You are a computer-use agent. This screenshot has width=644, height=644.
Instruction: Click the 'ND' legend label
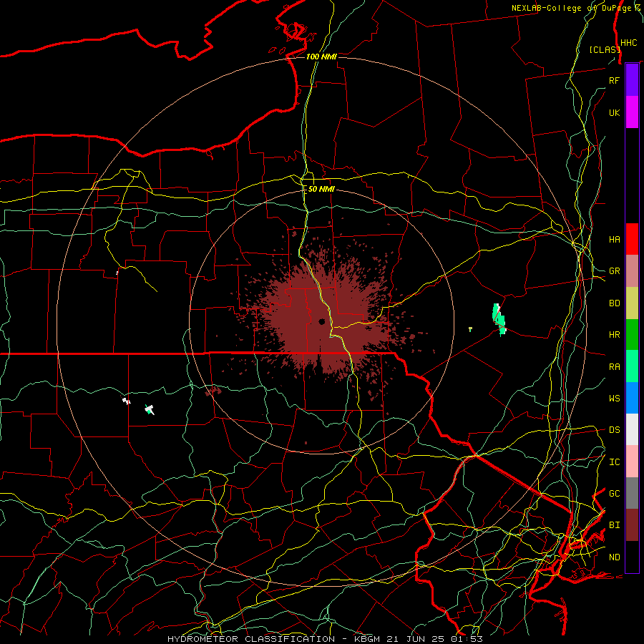[x=614, y=557]
